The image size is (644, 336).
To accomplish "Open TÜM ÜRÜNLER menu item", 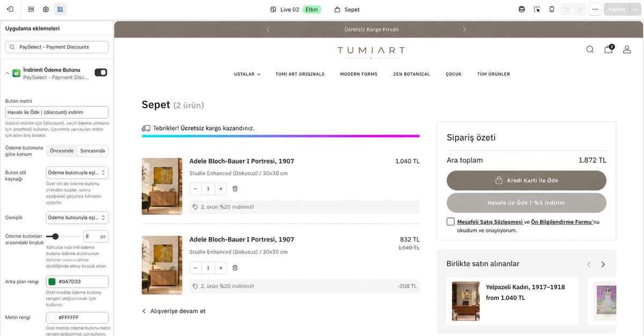I will [x=494, y=74].
